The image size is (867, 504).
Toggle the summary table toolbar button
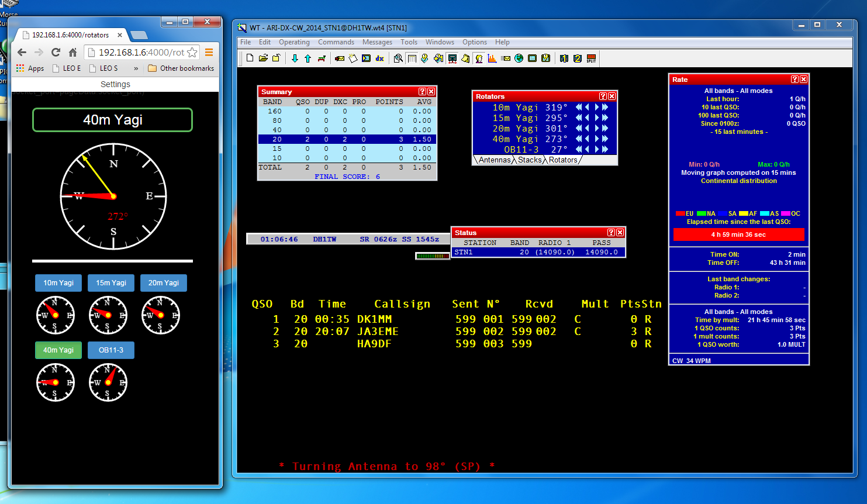(x=412, y=58)
